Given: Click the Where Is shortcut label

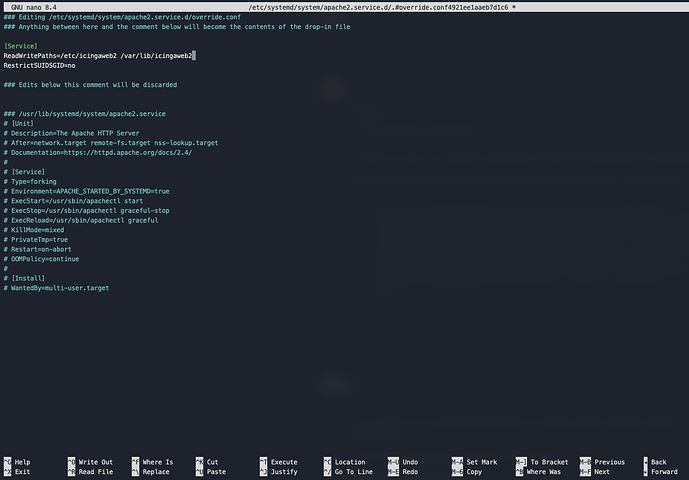Looking at the screenshot, I should [x=158, y=462].
